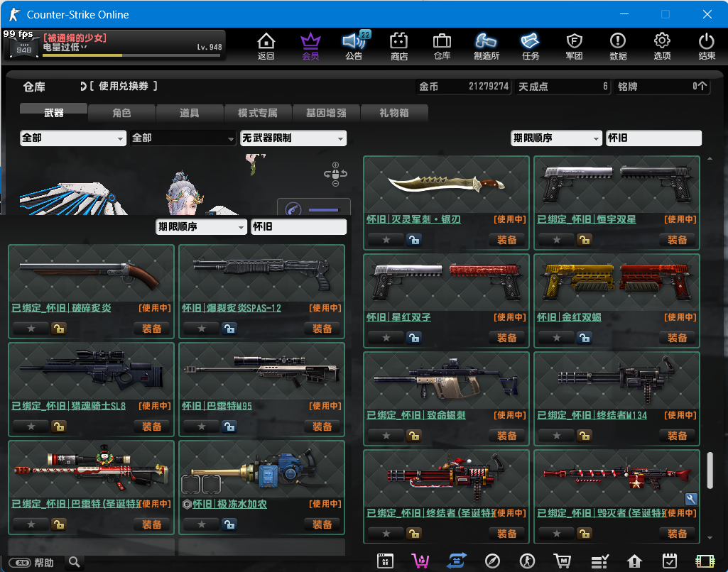
Task: Toggle lock on 致命蝎刺 card
Action: (414, 436)
